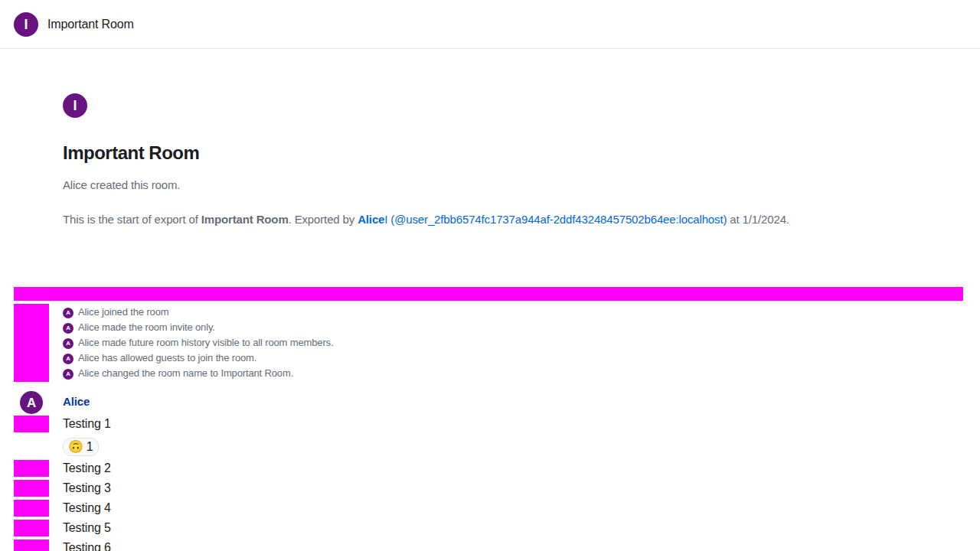
Task: Select the "Testing 1" message
Action: pos(87,424)
